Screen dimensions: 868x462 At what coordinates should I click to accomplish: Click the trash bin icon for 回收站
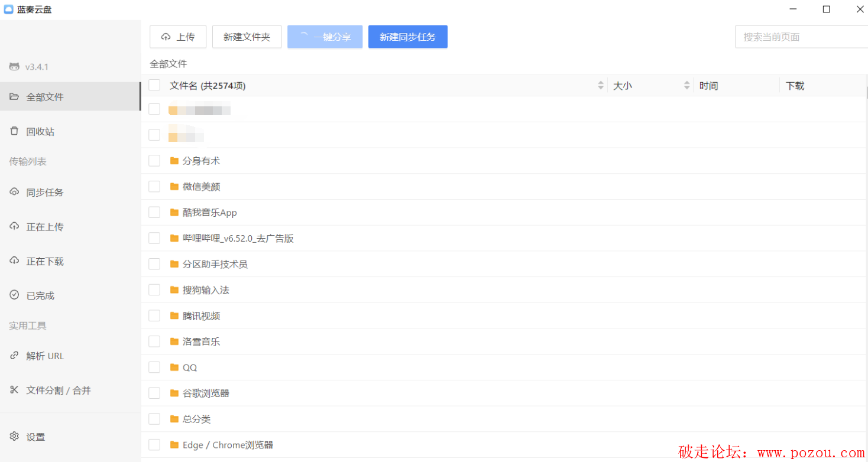pos(14,131)
